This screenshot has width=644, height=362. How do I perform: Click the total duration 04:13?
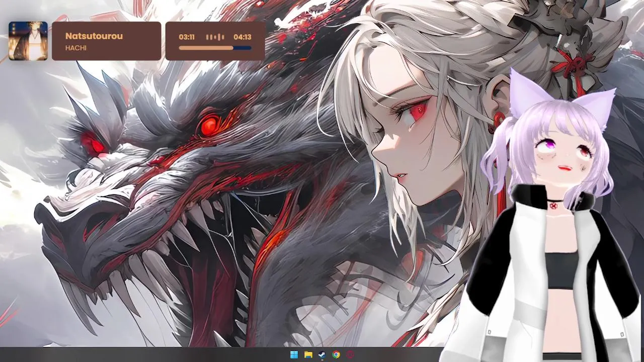pyautogui.click(x=243, y=37)
